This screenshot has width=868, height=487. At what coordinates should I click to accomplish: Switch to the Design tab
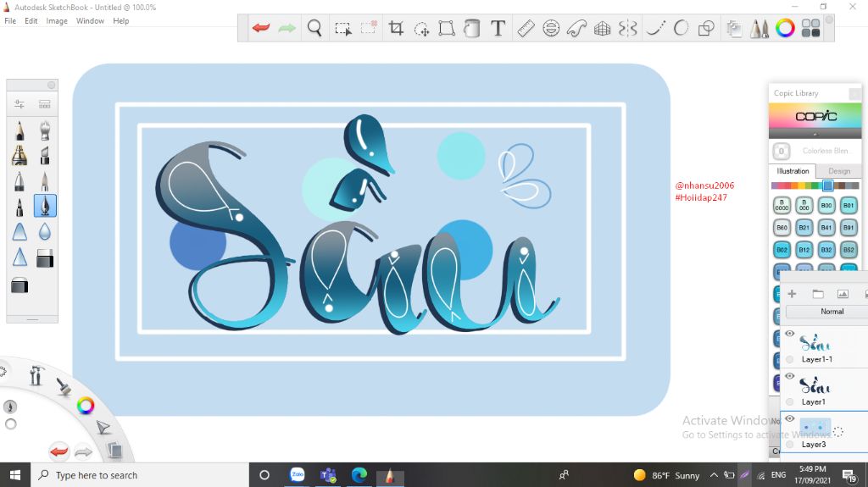tap(838, 171)
